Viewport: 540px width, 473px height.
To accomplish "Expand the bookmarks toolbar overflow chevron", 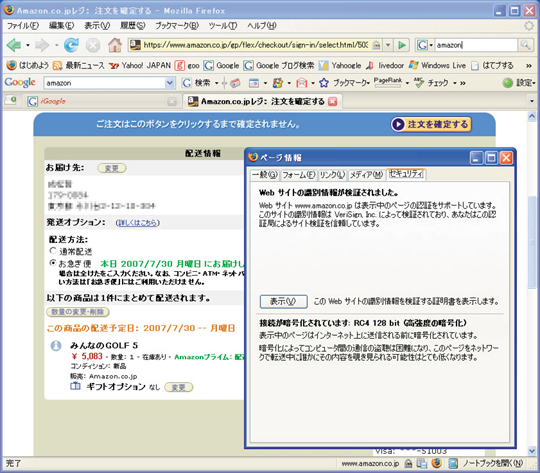I will point(529,65).
